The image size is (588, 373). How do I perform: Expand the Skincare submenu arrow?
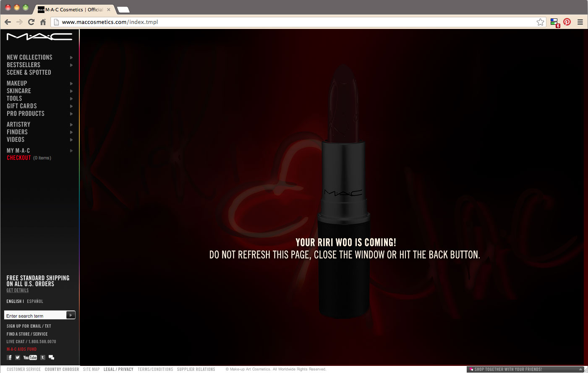(x=71, y=91)
